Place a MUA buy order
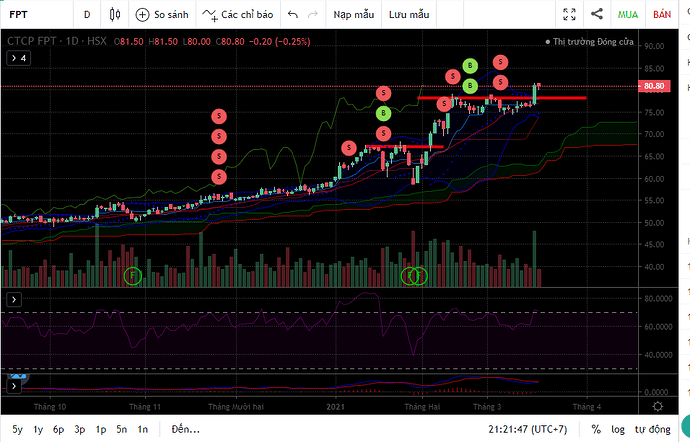 pos(628,15)
